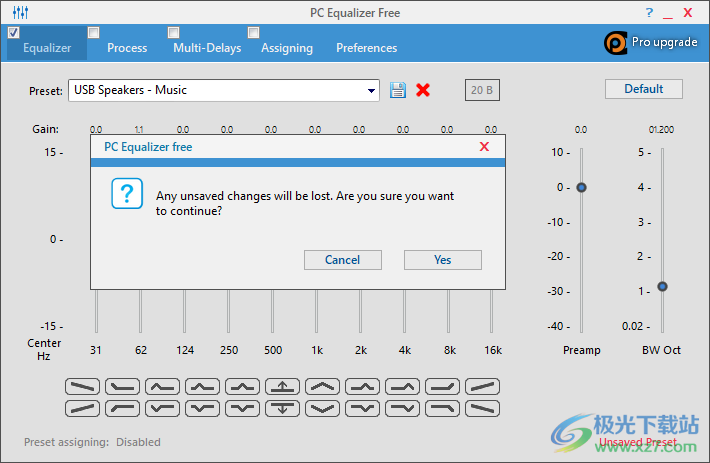Enable the Multi-Delays checkbox
The height and width of the screenshot is (463, 710).
[173, 33]
